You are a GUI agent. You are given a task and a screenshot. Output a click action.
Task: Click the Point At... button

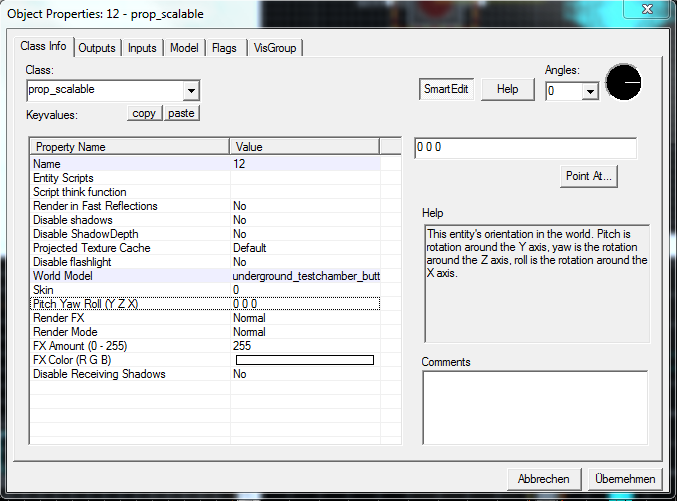pyautogui.click(x=590, y=177)
